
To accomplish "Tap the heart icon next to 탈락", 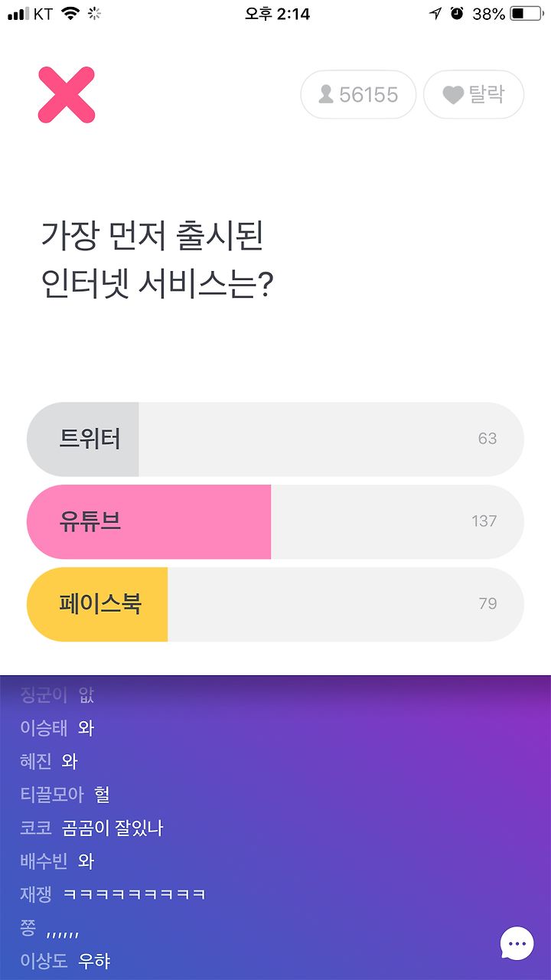I will tap(454, 95).
